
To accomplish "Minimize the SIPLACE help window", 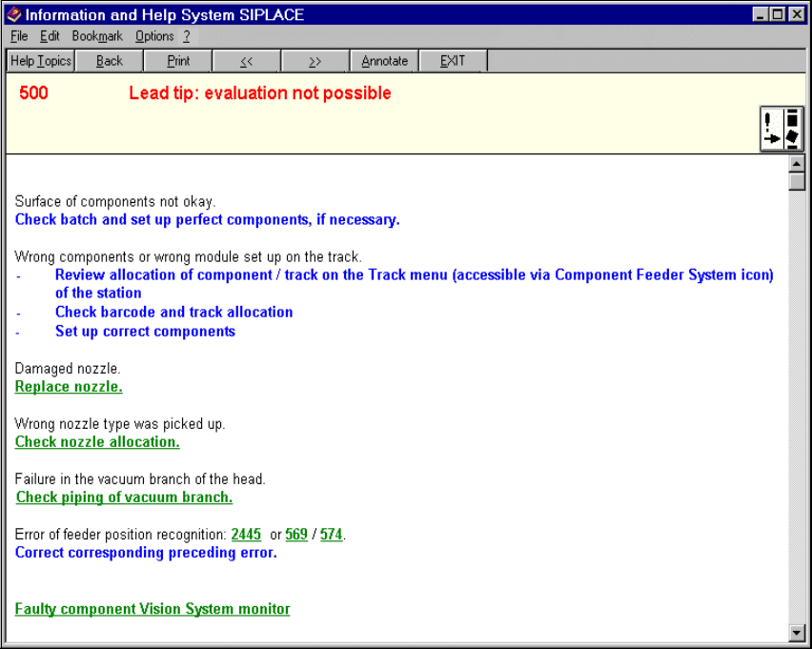I will click(x=761, y=14).
